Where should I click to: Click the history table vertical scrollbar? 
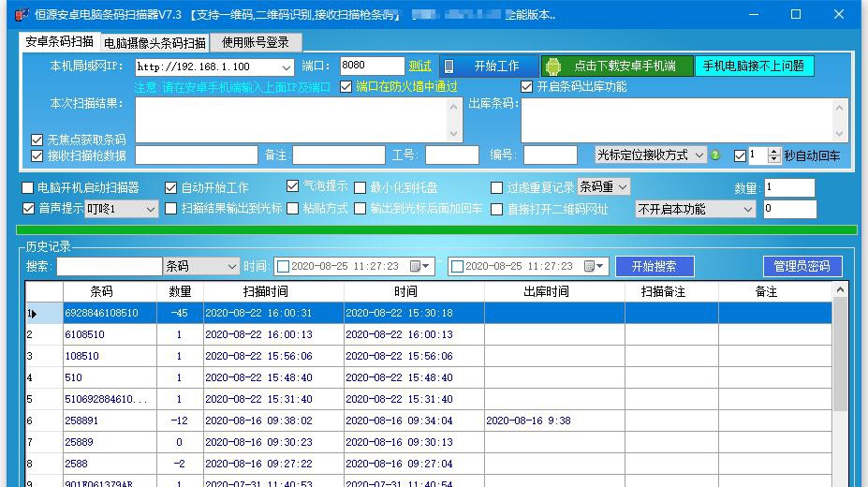coord(840,354)
